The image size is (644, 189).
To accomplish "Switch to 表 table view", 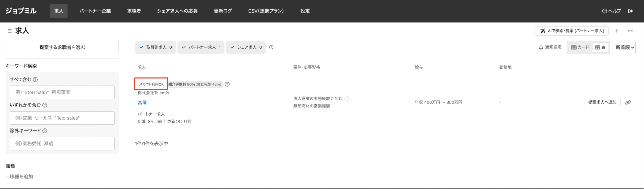I will pos(600,47).
